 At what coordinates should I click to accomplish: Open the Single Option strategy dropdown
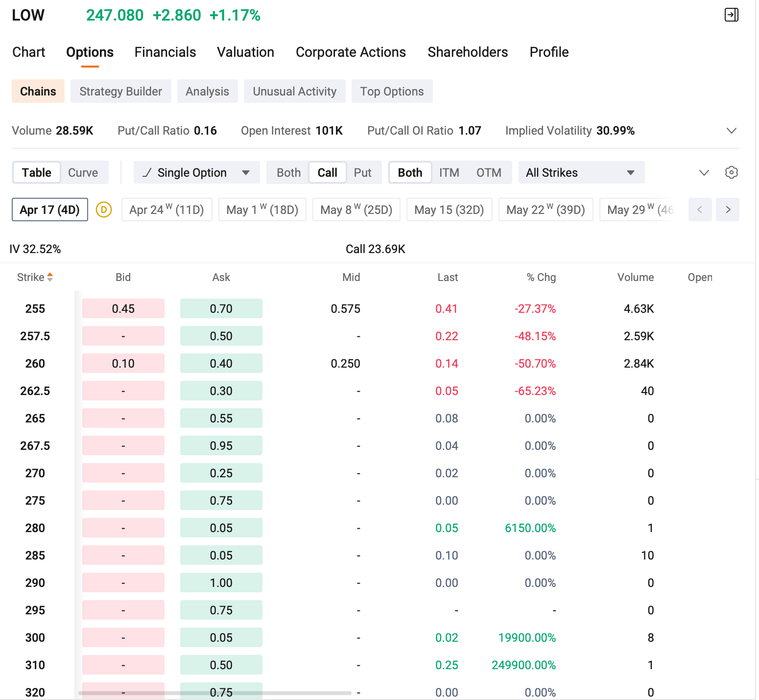[196, 172]
